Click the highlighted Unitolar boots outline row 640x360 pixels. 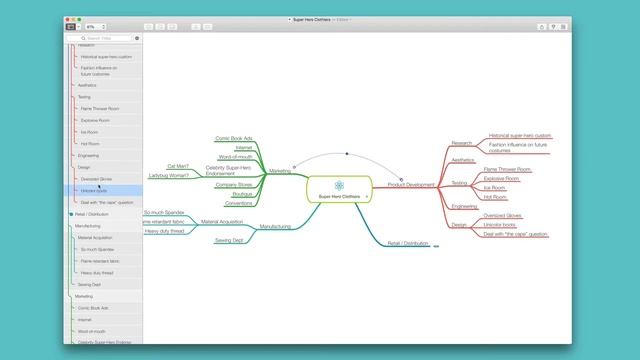[x=104, y=191]
